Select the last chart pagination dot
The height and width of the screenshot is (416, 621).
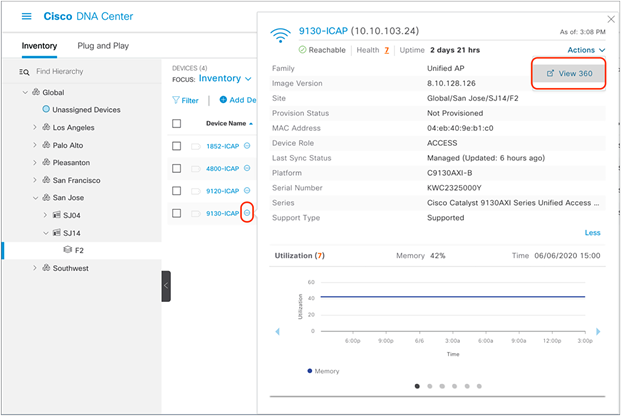click(x=479, y=386)
